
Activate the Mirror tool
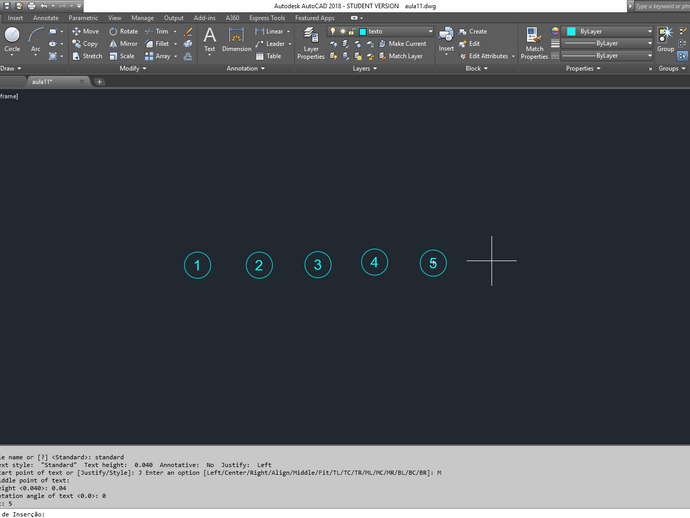click(123, 44)
